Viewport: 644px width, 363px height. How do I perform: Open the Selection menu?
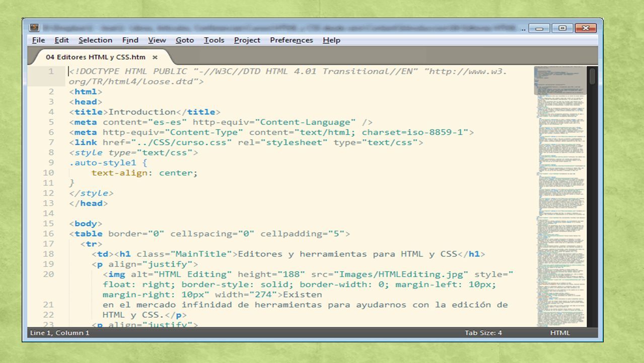click(95, 40)
